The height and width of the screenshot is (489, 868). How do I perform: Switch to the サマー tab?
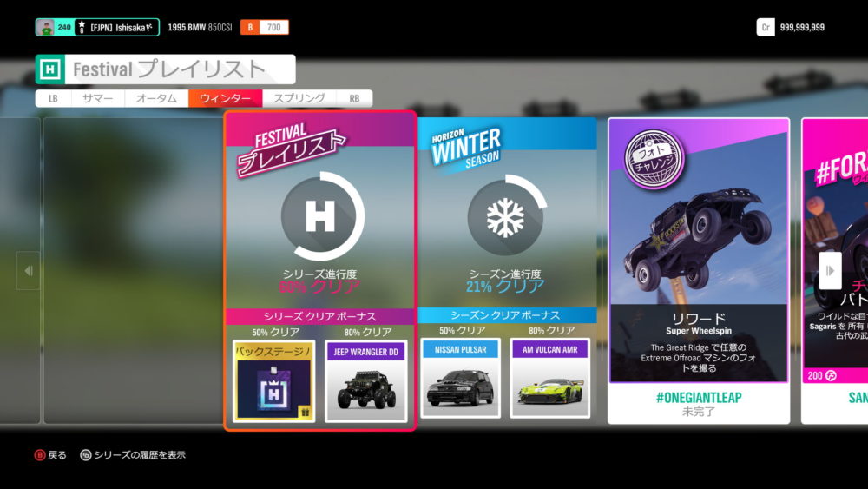tap(97, 98)
